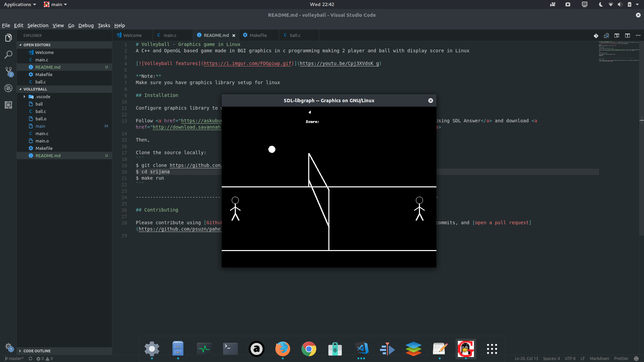Open the Tasks menu
Screen dimensions: 644x362
pyautogui.click(x=104, y=25)
